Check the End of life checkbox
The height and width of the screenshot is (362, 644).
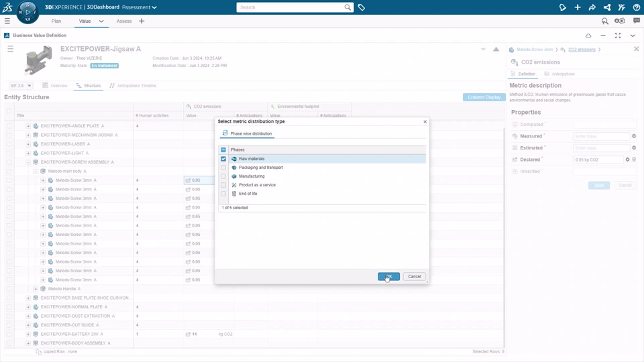(223, 194)
